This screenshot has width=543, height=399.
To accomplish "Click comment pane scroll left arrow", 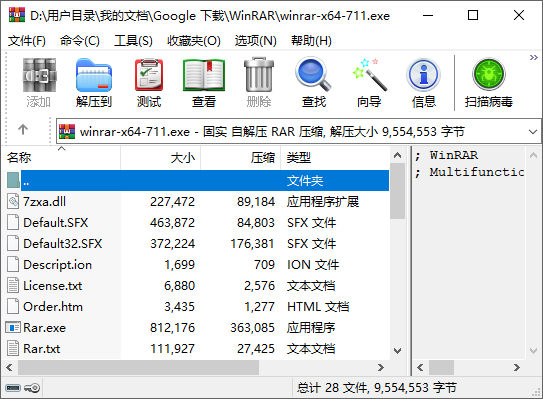I will 420,367.
